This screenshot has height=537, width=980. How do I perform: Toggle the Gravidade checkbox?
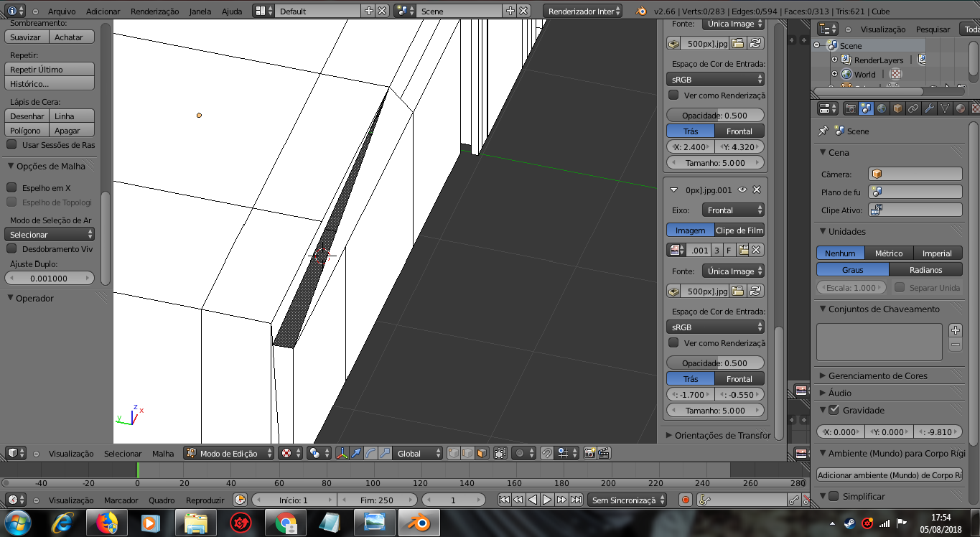[x=834, y=410]
